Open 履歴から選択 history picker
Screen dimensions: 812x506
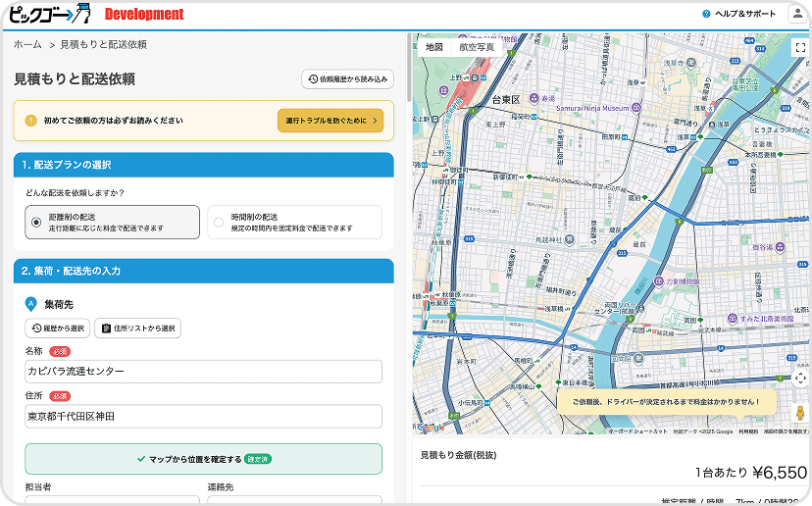pos(58,329)
